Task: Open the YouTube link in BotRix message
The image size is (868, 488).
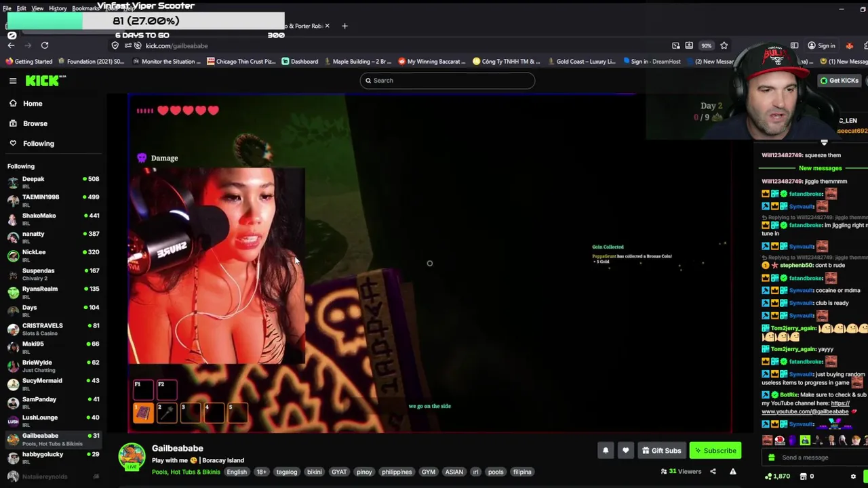Action: pos(805,407)
